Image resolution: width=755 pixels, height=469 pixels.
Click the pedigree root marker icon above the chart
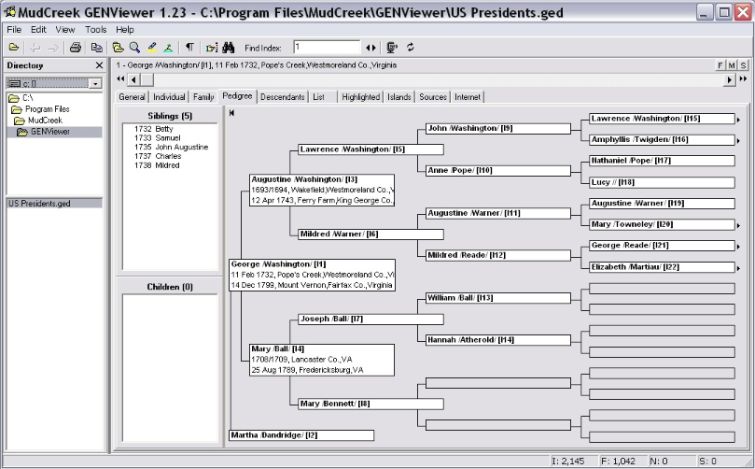click(232, 113)
